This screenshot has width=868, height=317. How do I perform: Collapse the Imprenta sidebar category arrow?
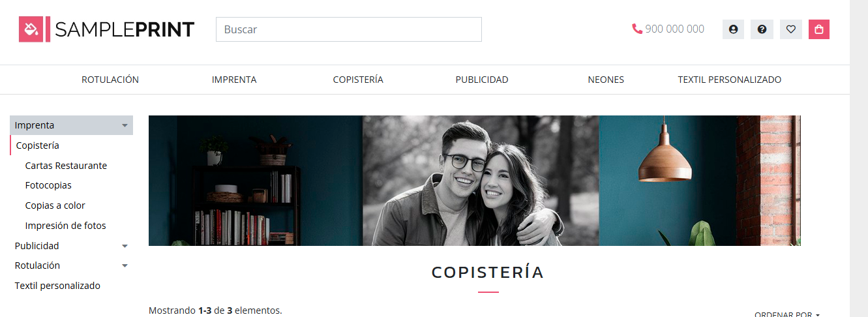coord(125,125)
